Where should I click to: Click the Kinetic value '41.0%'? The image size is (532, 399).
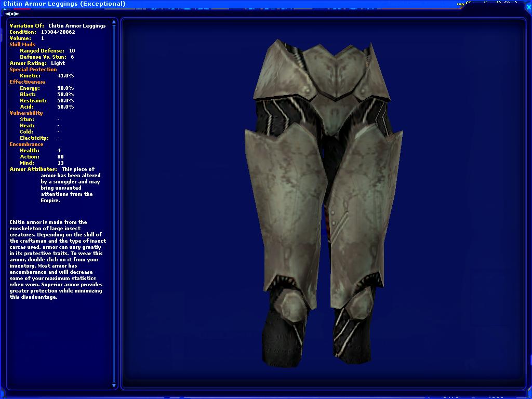65,76
